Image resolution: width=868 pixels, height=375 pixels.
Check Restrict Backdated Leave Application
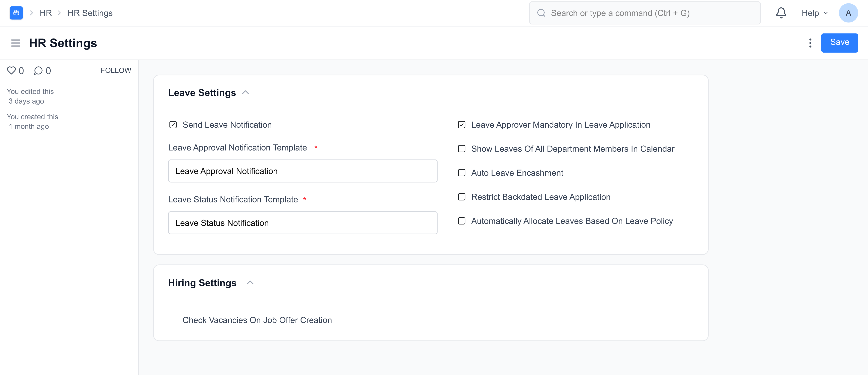(x=462, y=197)
